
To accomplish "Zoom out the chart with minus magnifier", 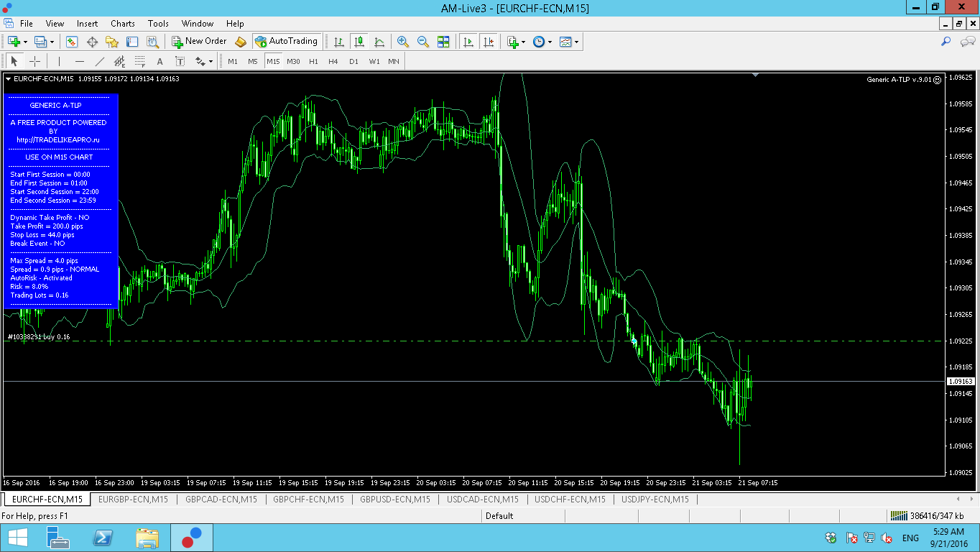I will 422,42.
